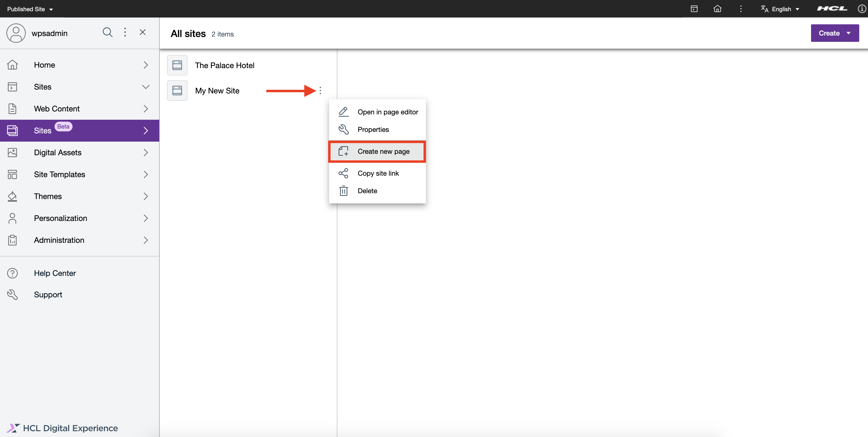Open Site Templates from the sidebar icon

point(12,174)
